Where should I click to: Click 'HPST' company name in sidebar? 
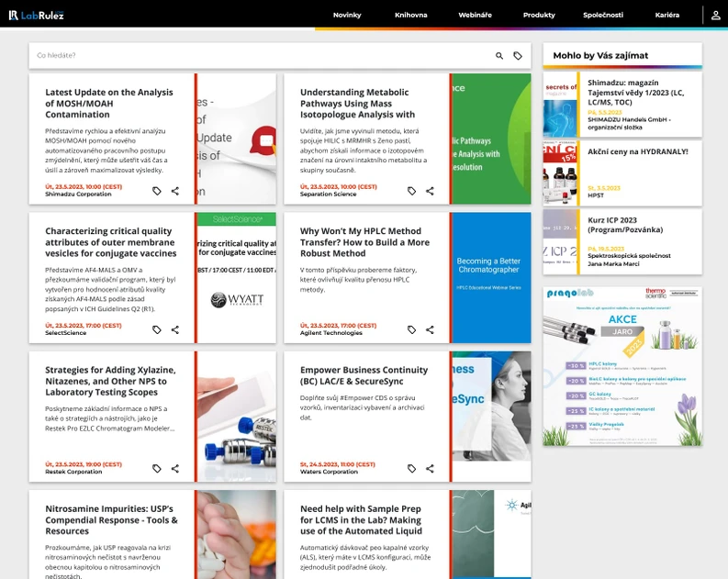point(596,195)
